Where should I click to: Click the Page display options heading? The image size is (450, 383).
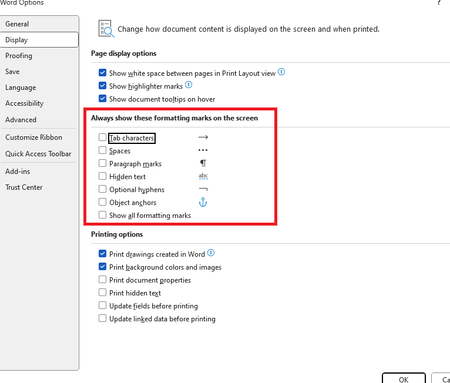[124, 53]
